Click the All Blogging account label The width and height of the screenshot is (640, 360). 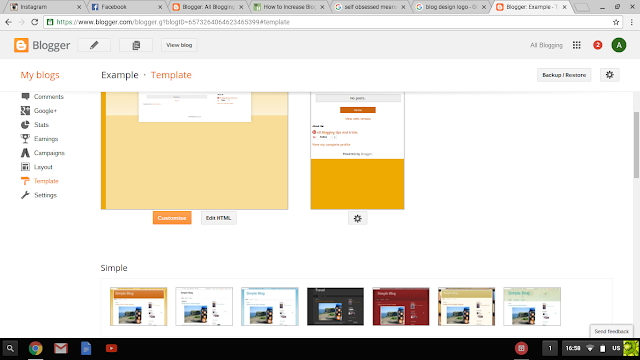pos(546,45)
